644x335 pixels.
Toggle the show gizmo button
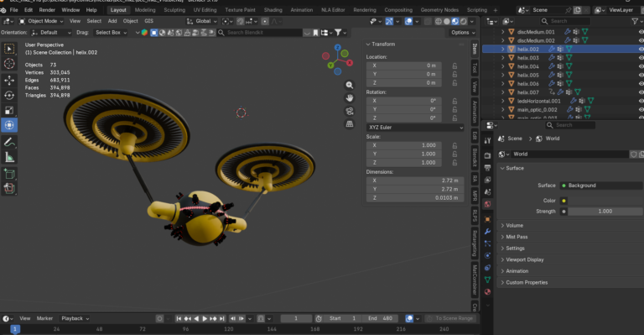pyautogui.click(x=389, y=21)
